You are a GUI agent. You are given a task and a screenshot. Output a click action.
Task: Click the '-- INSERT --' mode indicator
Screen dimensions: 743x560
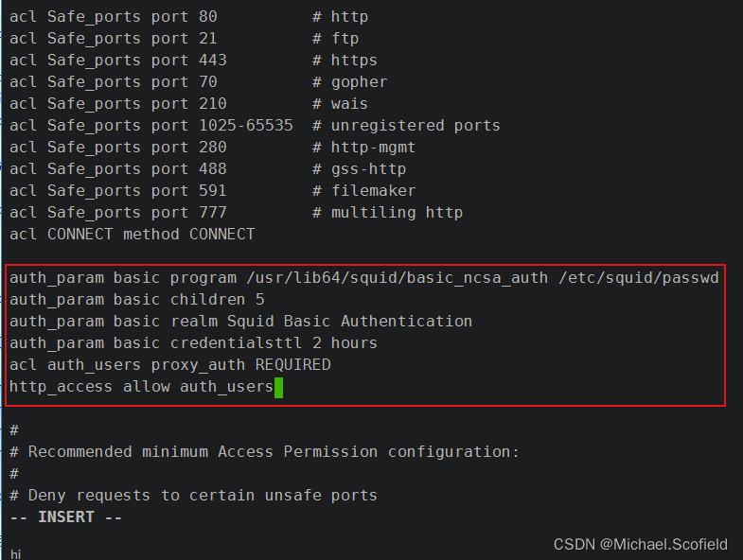coord(65,517)
